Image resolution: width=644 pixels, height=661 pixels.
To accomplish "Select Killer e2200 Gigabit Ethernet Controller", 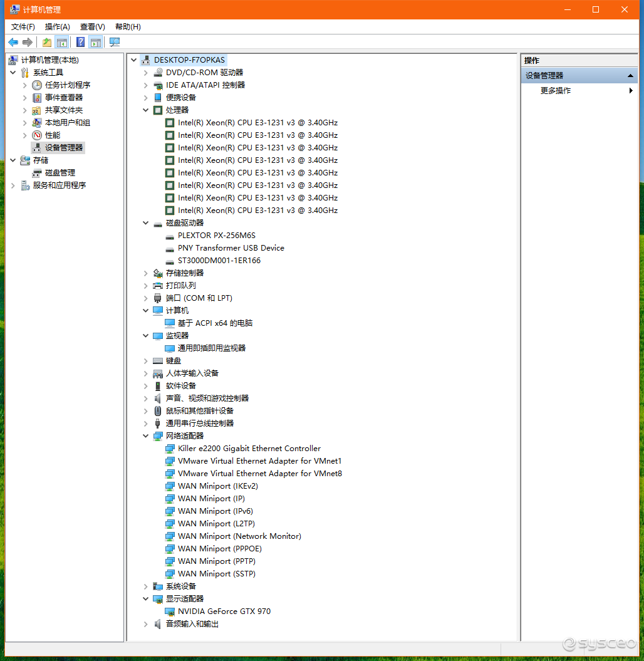I will tap(249, 449).
